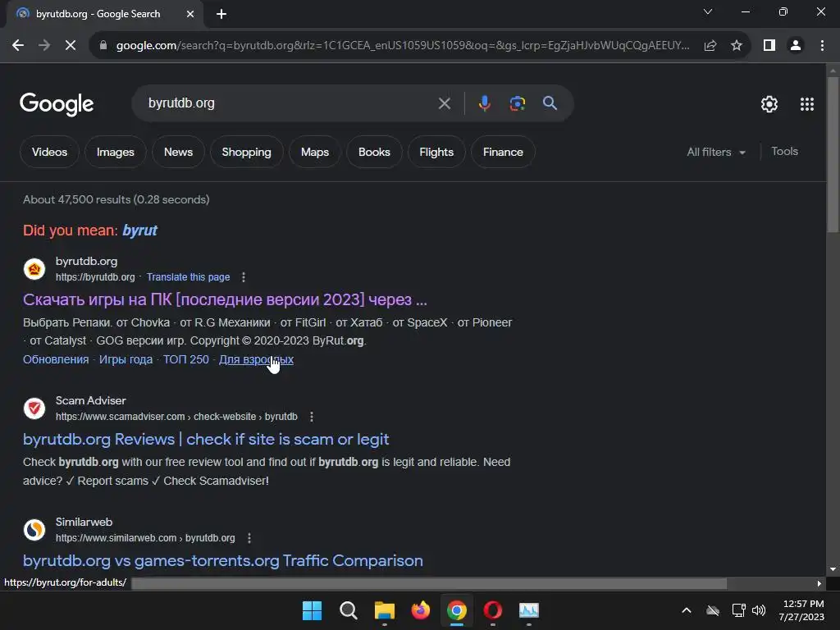Close the byrutdb.org Google Search tab
The image size is (840, 630).
pos(190,15)
